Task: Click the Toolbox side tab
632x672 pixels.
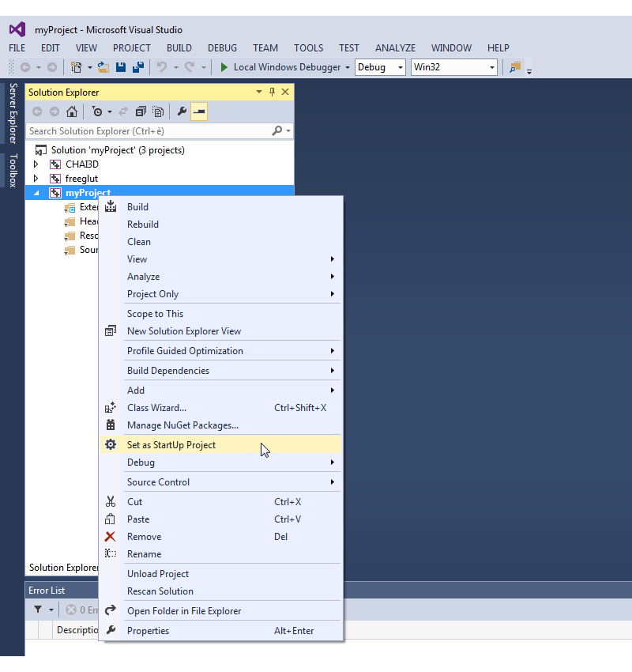Action: point(13,171)
